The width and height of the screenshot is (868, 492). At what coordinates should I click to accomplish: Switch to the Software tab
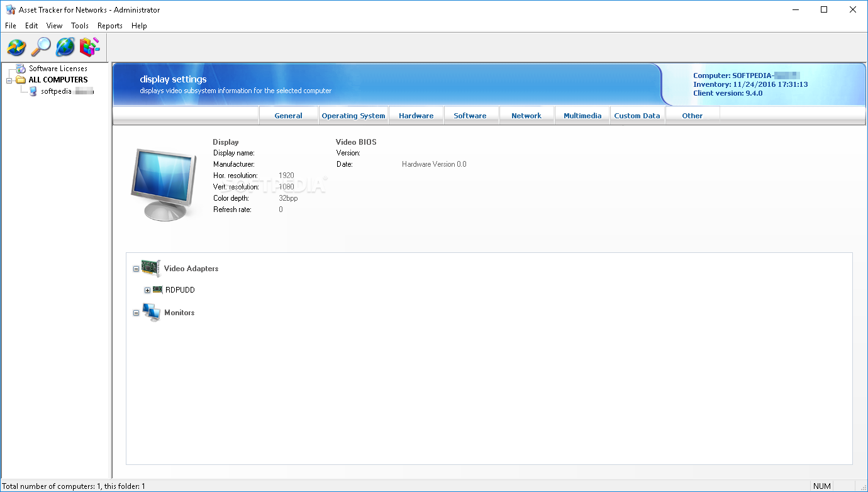[470, 116]
